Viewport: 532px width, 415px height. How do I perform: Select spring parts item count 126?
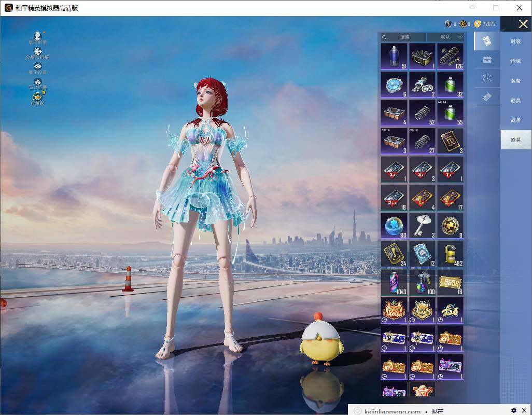[450, 57]
